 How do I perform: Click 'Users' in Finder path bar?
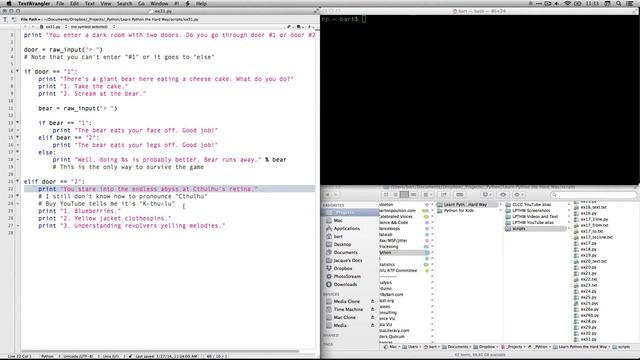[x=410, y=347]
